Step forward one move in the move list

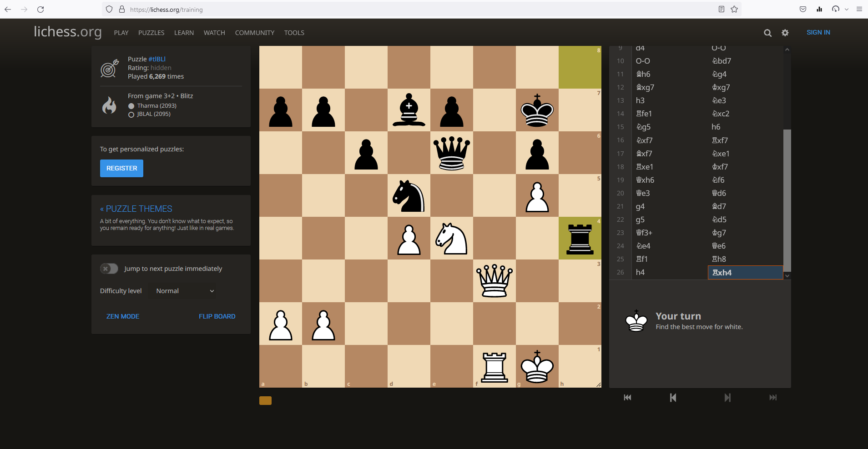click(x=727, y=397)
